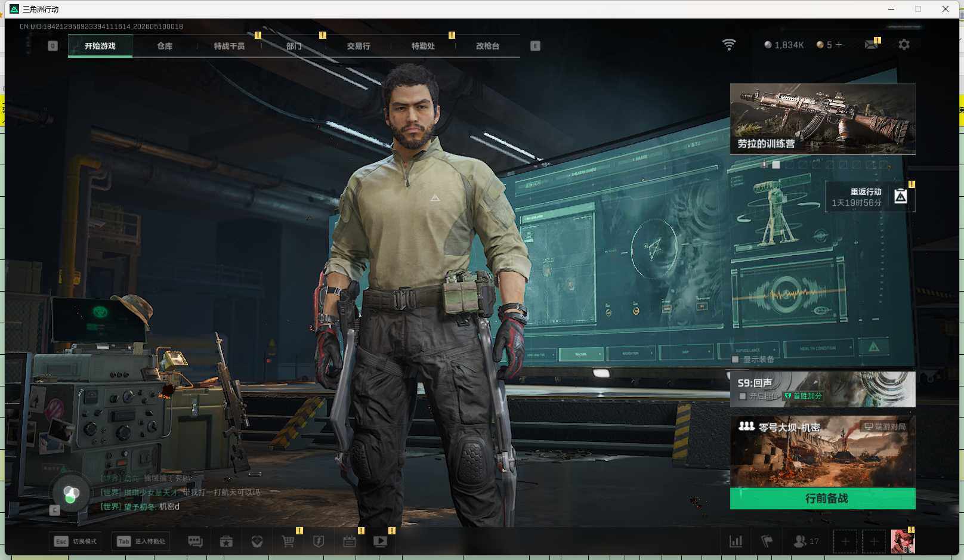Viewport: 964px width, 560px height.
Task: Select the white banner page indicator
Action: pos(776,165)
